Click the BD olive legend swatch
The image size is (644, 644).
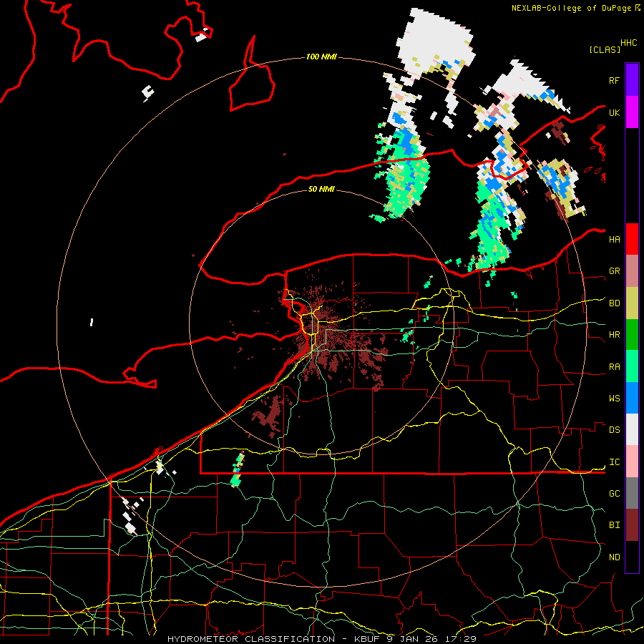pos(632,303)
